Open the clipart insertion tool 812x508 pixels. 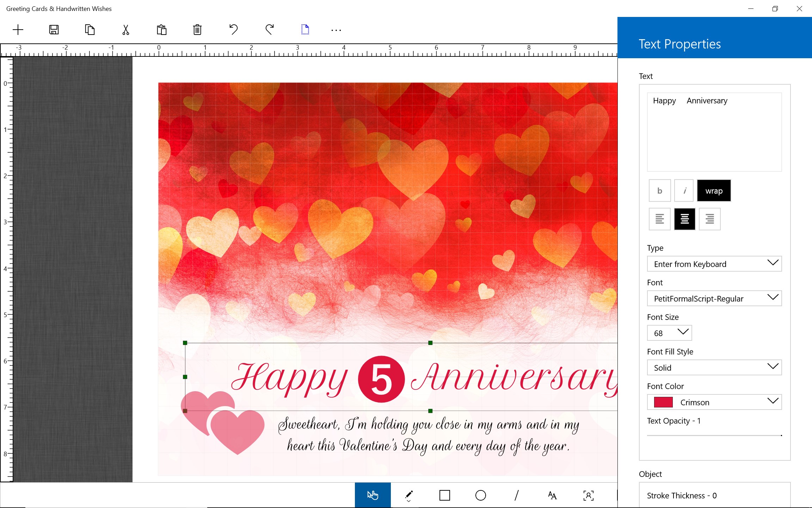point(588,495)
